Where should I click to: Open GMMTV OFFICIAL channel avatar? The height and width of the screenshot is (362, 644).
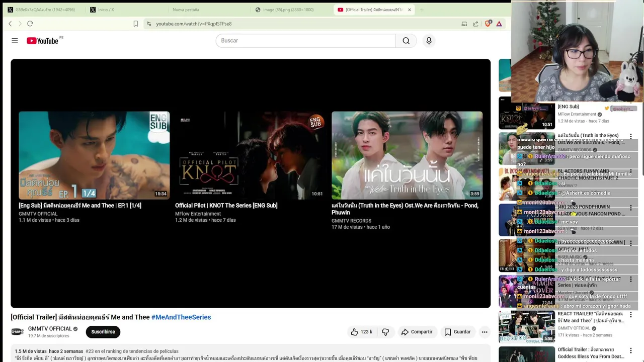click(18, 332)
